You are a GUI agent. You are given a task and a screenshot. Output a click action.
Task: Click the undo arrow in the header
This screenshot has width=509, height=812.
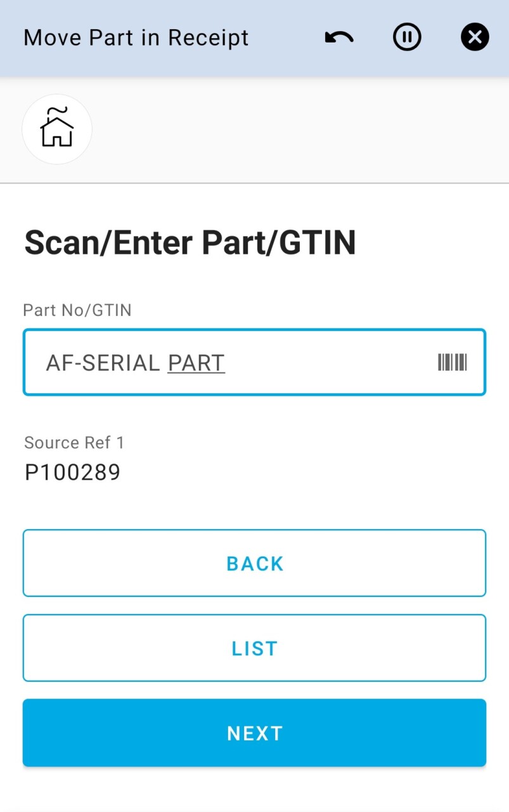[x=339, y=38]
